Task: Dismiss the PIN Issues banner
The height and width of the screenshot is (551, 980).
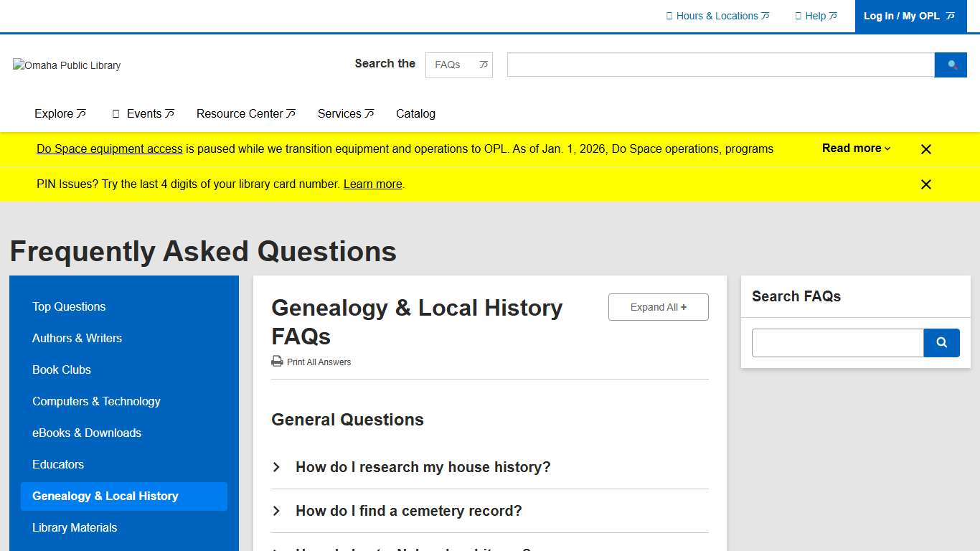Action: (925, 184)
